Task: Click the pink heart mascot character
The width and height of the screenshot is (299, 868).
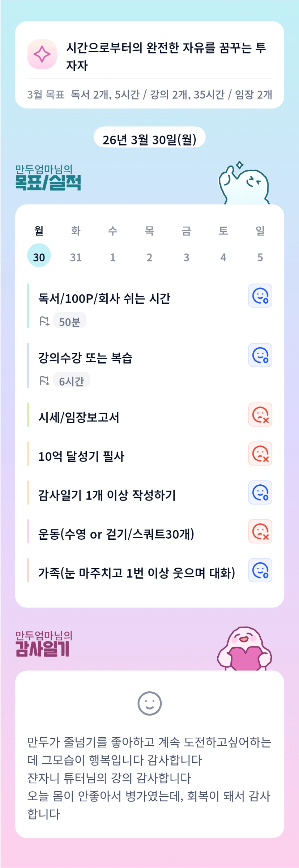Action: (x=244, y=649)
